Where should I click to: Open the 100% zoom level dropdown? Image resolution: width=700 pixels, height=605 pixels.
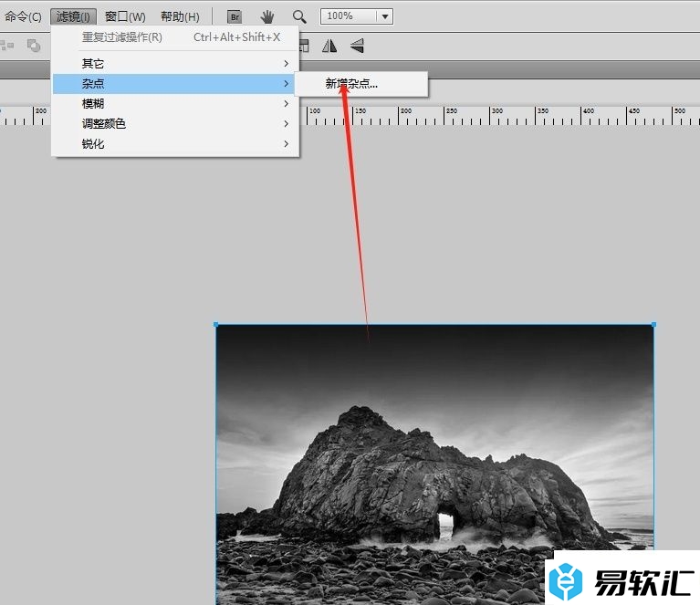click(x=357, y=16)
